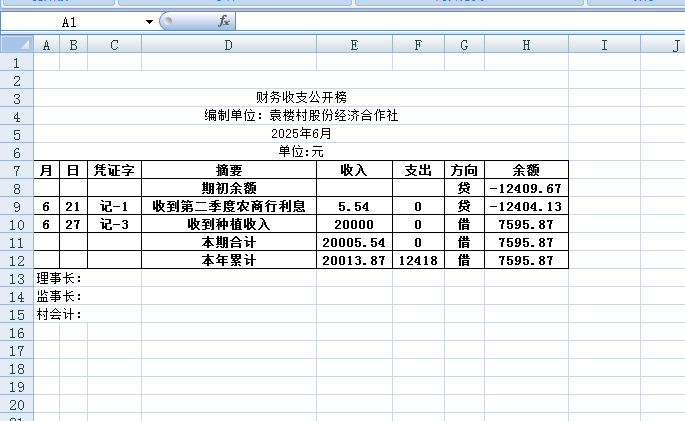Open the Name Box dropdown arrow
This screenshot has height=421, width=685.
click(x=149, y=21)
